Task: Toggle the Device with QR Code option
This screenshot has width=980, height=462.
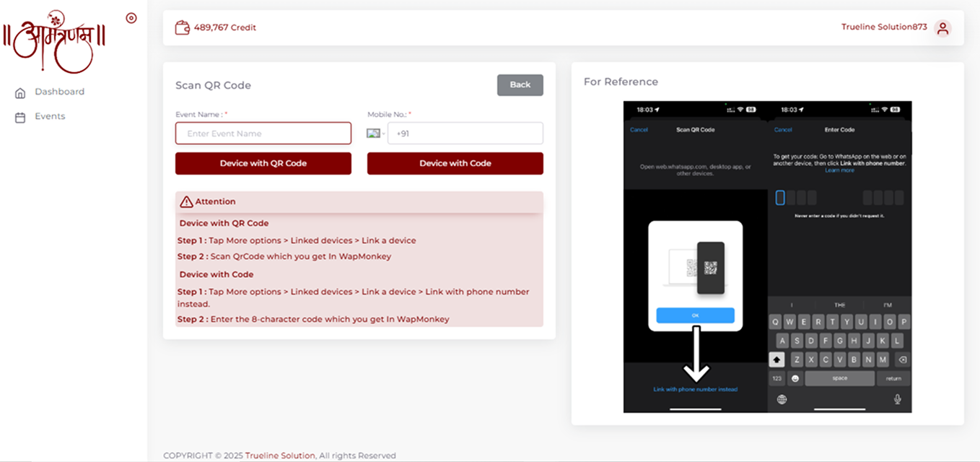Action: pyautogui.click(x=263, y=163)
